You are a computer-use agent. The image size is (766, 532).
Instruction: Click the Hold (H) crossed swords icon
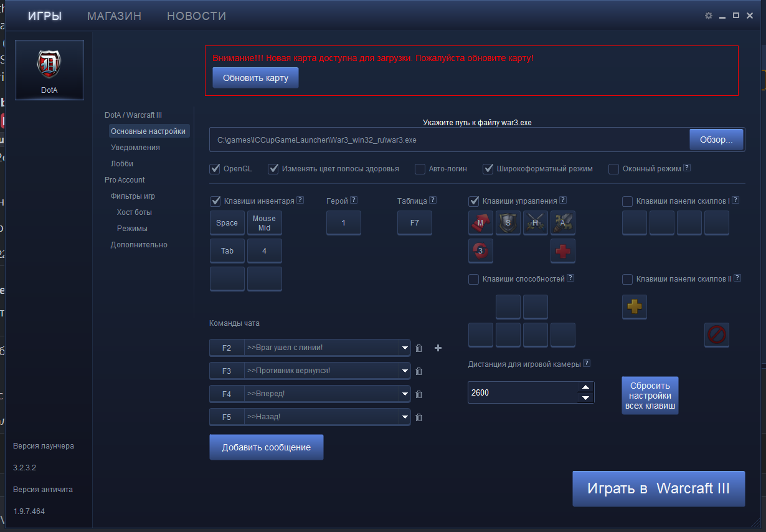[x=536, y=222]
